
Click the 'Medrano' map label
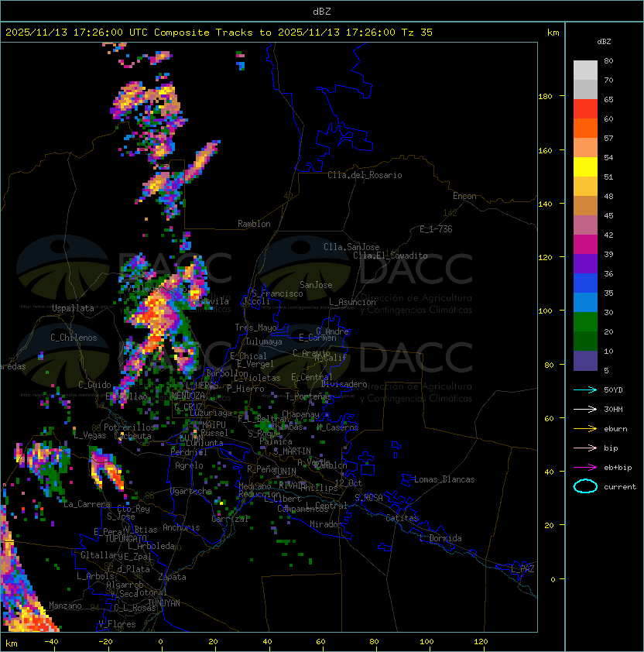(x=255, y=486)
